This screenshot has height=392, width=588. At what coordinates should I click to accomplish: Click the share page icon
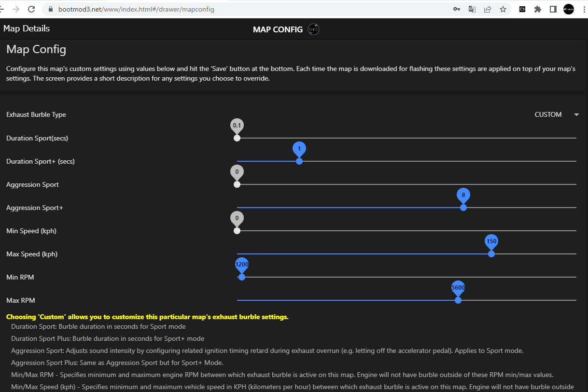(x=488, y=9)
